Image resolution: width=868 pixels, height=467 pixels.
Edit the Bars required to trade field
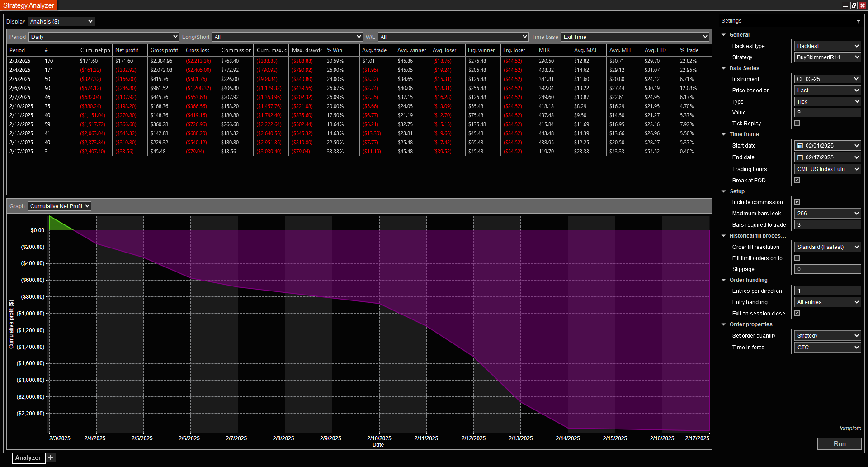pos(827,225)
